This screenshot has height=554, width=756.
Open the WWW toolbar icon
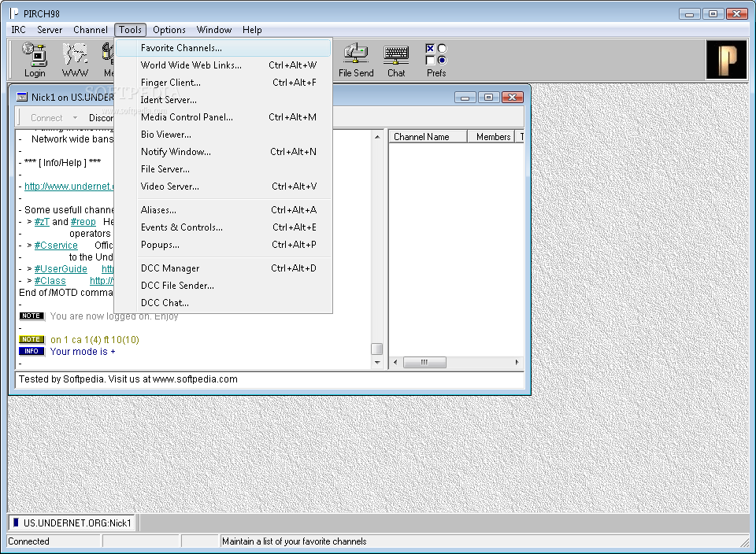click(x=76, y=61)
